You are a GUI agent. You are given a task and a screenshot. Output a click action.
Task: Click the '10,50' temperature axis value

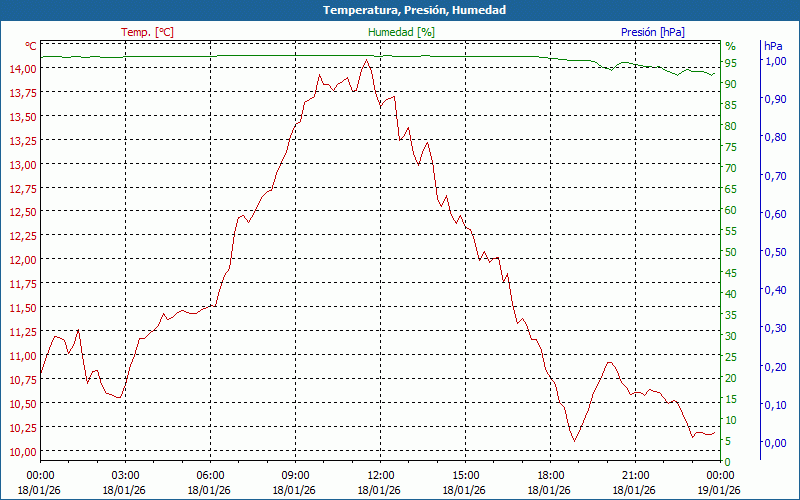click(x=23, y=404)
